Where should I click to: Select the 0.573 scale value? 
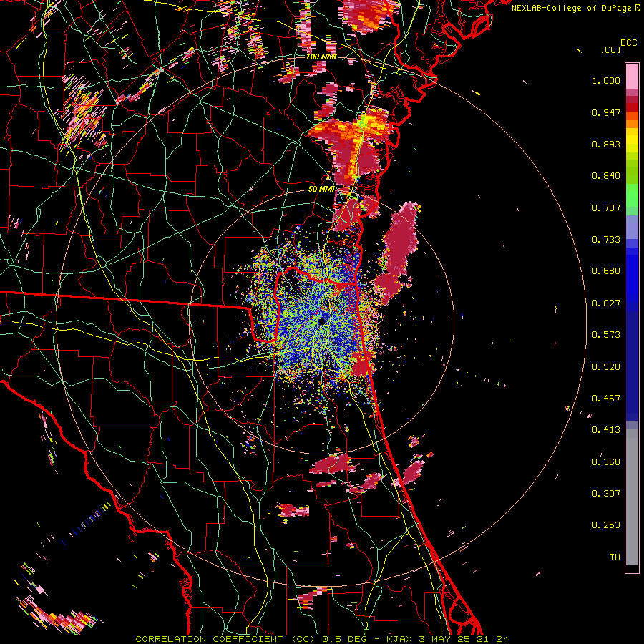pyautogui.click(x=606, y=335)
